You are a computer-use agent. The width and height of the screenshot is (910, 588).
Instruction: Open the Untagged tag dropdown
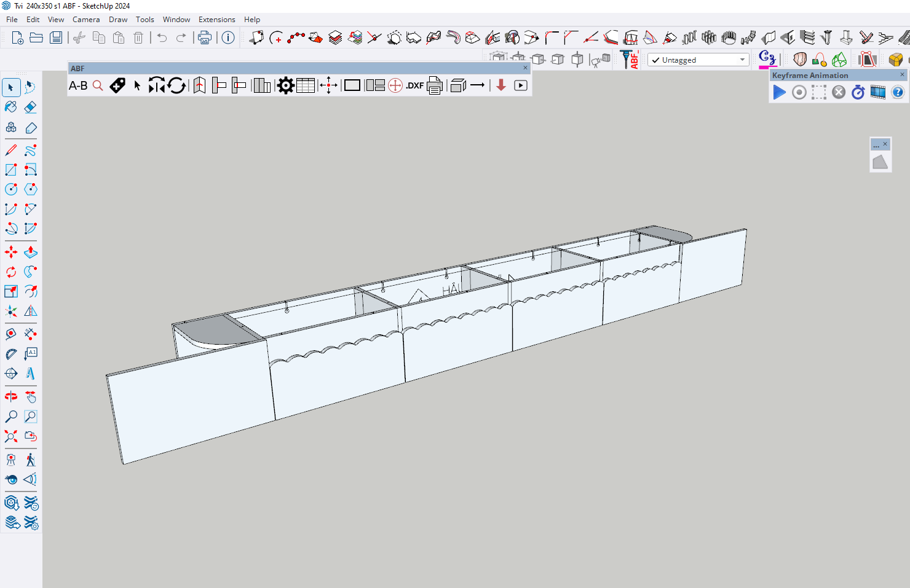pos(742,60)
